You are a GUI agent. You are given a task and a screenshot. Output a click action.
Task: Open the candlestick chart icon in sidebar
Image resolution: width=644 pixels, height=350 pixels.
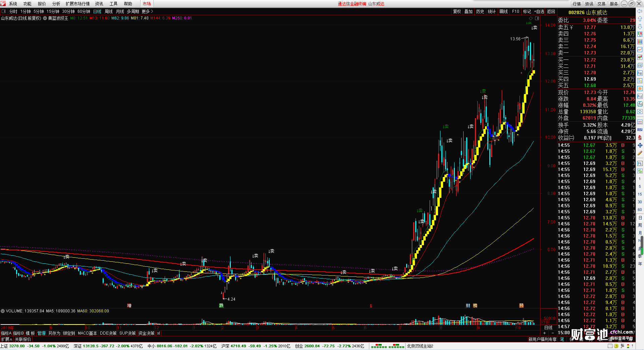[x=640, y=57]
